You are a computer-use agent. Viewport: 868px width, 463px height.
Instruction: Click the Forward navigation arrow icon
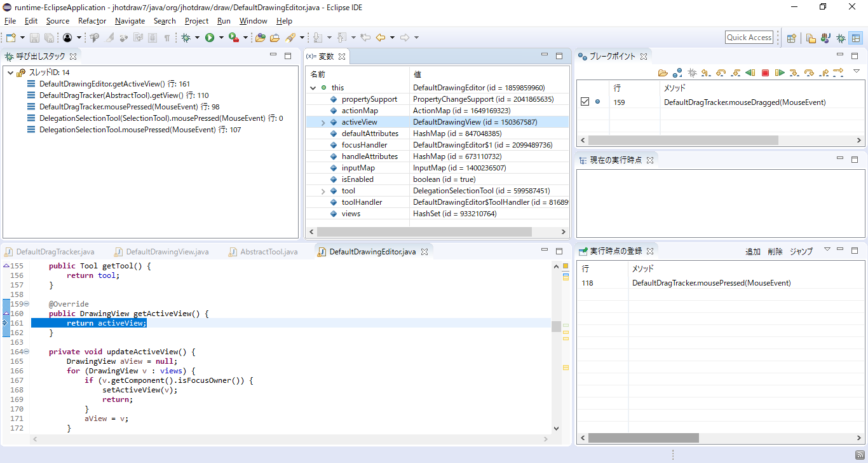404,38
